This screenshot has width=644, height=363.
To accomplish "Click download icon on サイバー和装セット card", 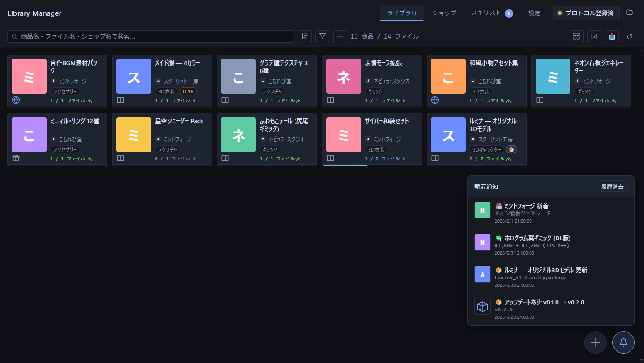I will click(404, 158).
